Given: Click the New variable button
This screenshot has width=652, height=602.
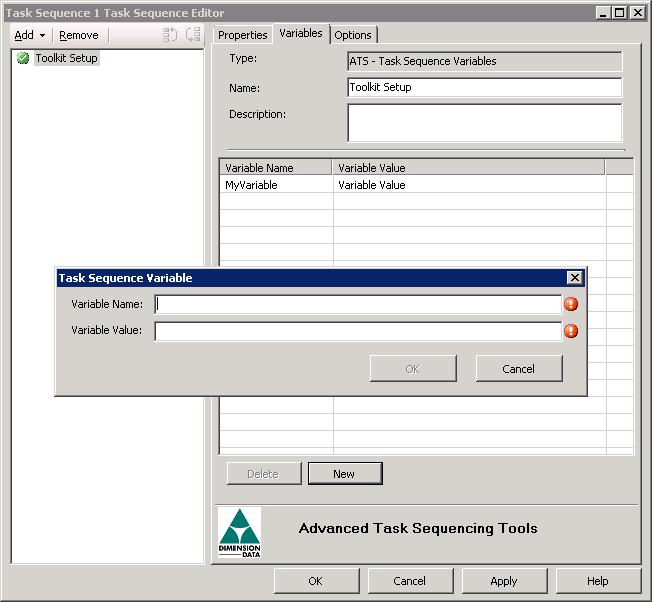Looking at the screenshot, I should point(345,474).
